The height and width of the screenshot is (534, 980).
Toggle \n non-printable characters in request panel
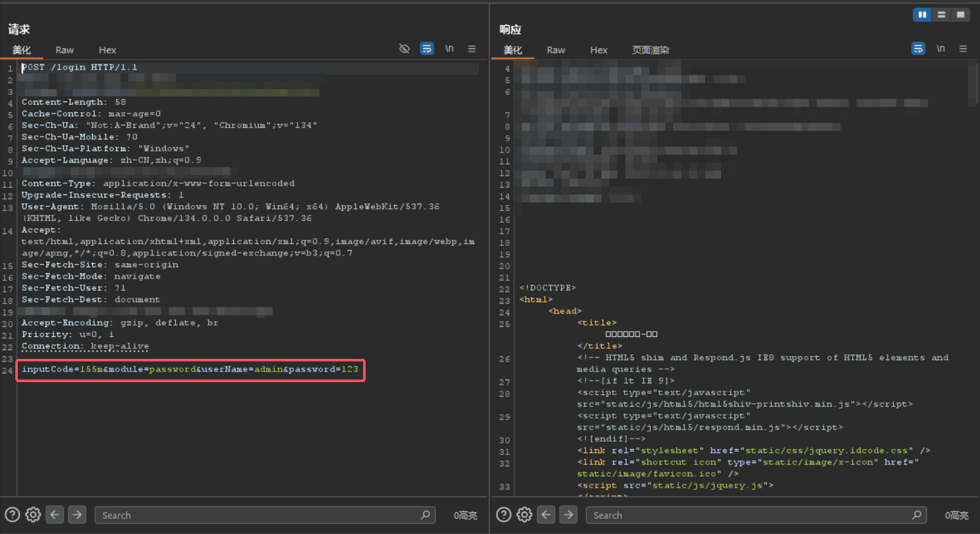click(449, 49)
